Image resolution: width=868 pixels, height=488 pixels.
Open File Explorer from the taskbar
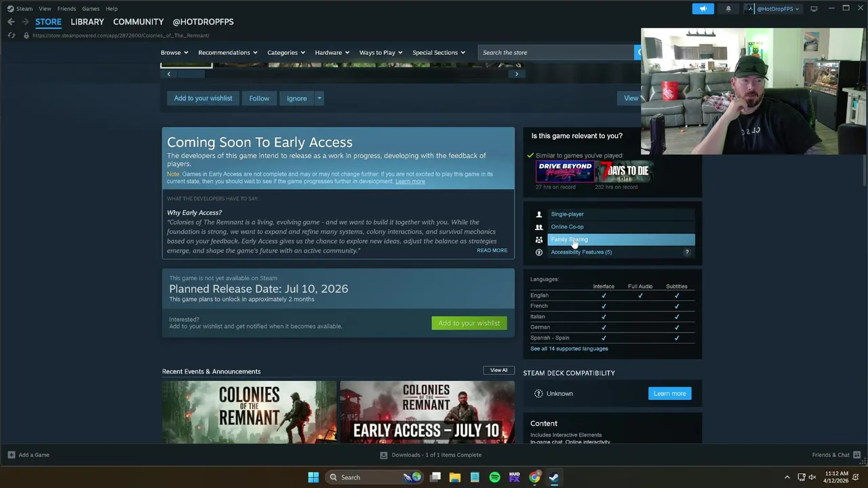tap(455, 477)
